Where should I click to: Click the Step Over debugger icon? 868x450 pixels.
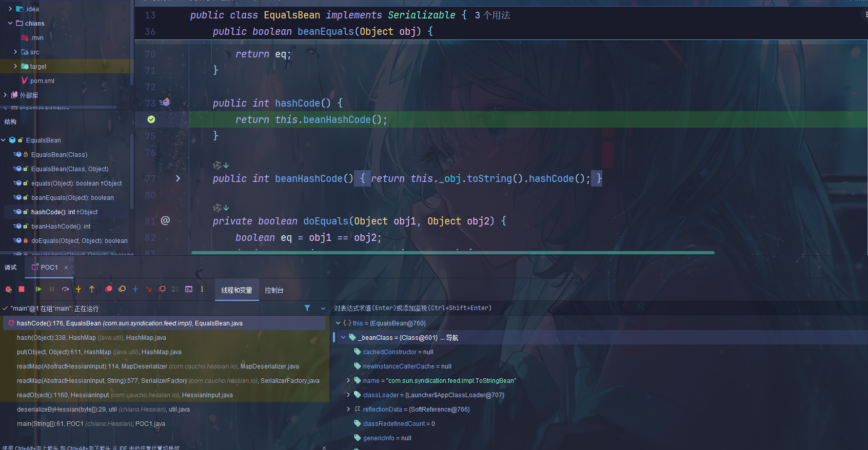[x=65, y=290]
